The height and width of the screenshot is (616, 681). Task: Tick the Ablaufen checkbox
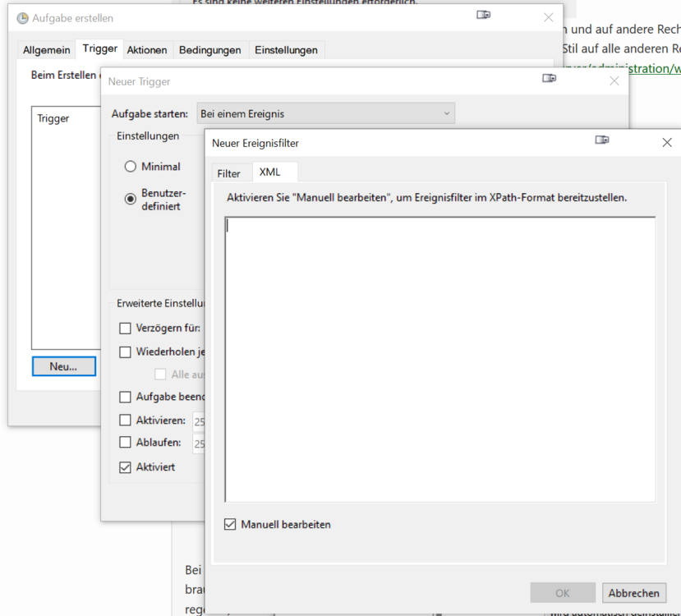[x=125, y=443]
